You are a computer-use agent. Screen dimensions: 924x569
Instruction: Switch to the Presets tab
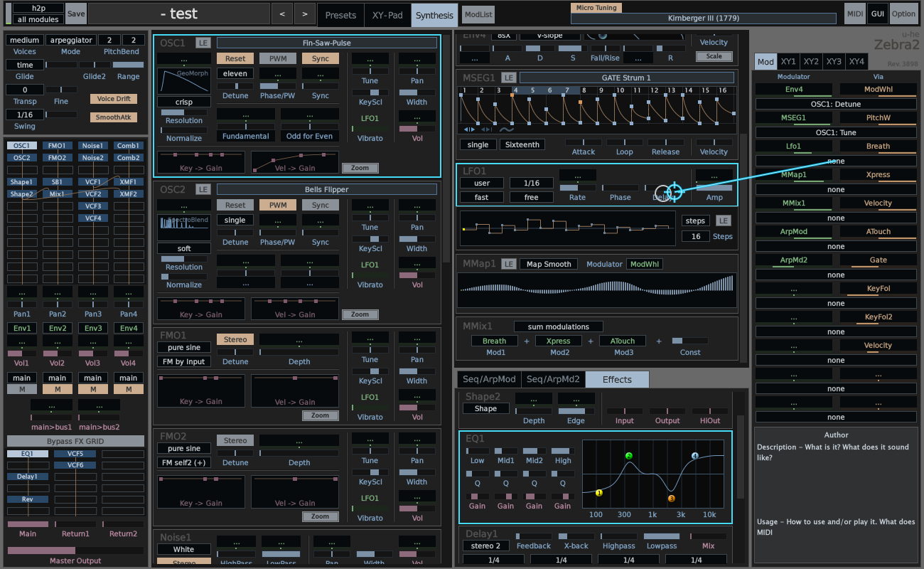(x=341, y=15)
